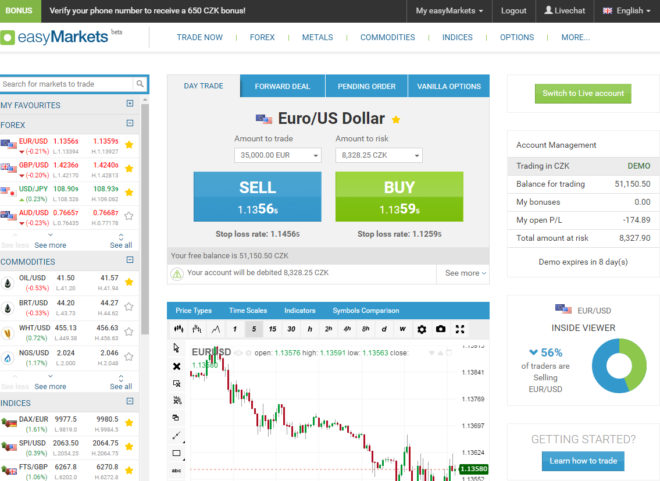This screenshot has height=481, width=660.
Task: Select the line drawing tool in chart
Action: [177, 436]
